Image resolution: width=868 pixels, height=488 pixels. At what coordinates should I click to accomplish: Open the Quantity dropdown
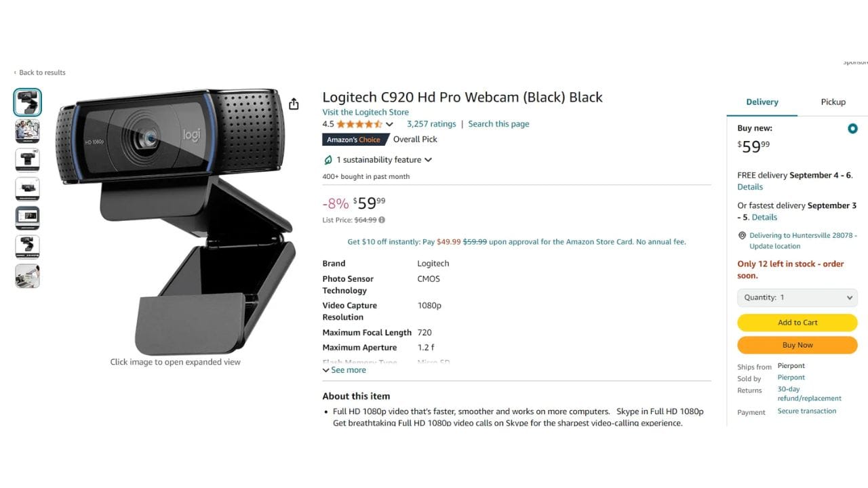click(797, 298)
